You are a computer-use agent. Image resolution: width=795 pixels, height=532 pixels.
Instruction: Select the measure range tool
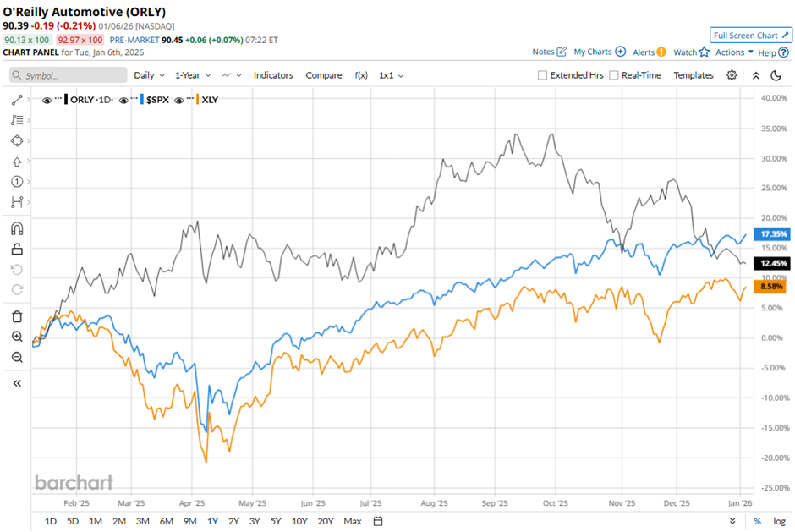coord(17,202)
